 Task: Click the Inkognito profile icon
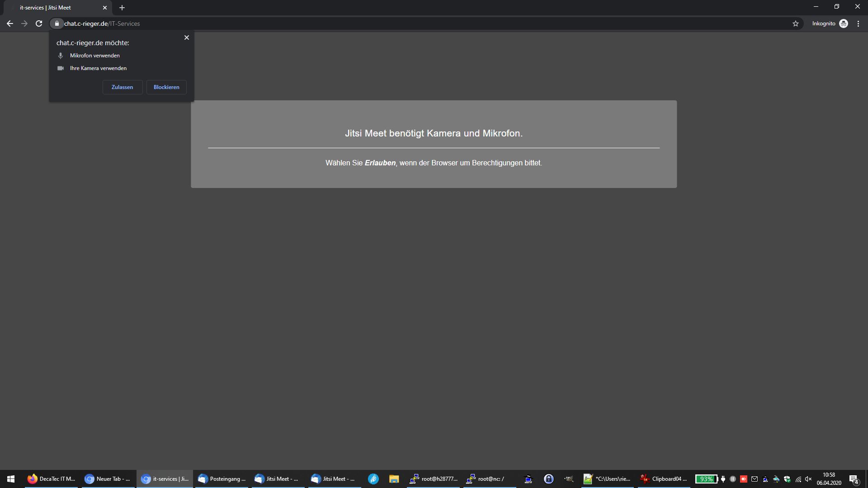tap(844, 23)
